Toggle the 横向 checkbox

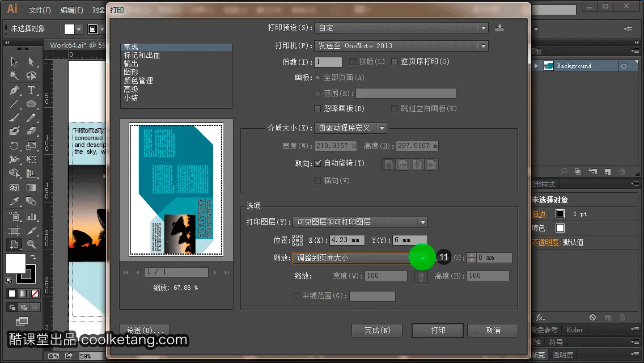317,181
